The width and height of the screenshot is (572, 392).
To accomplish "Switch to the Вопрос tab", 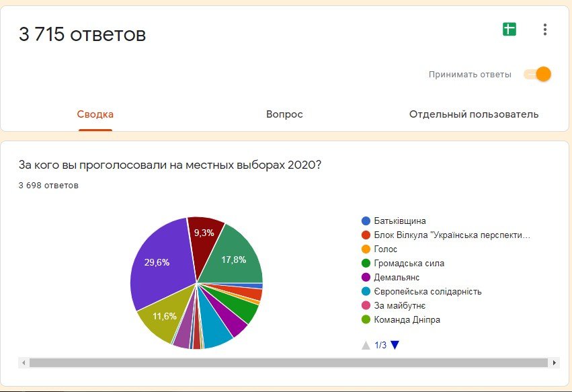I will click(x=284, y=114).
